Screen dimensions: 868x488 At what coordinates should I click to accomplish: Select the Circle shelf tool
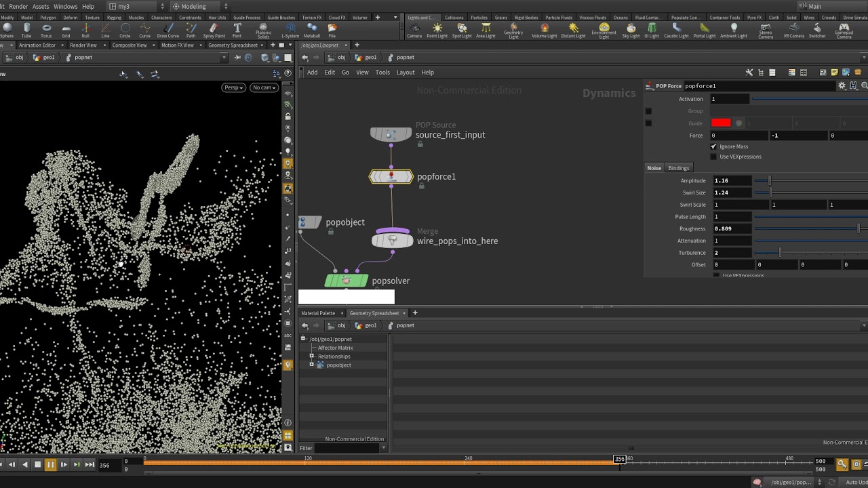click(125, 30)
